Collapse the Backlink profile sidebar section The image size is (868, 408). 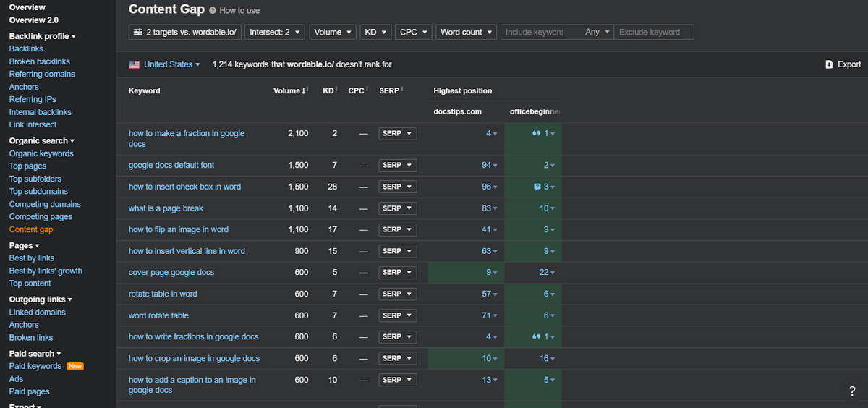[43, 36]
